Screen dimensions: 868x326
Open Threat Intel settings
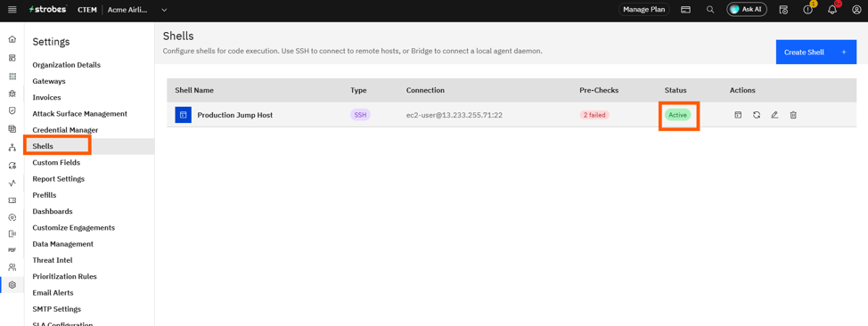53,260
